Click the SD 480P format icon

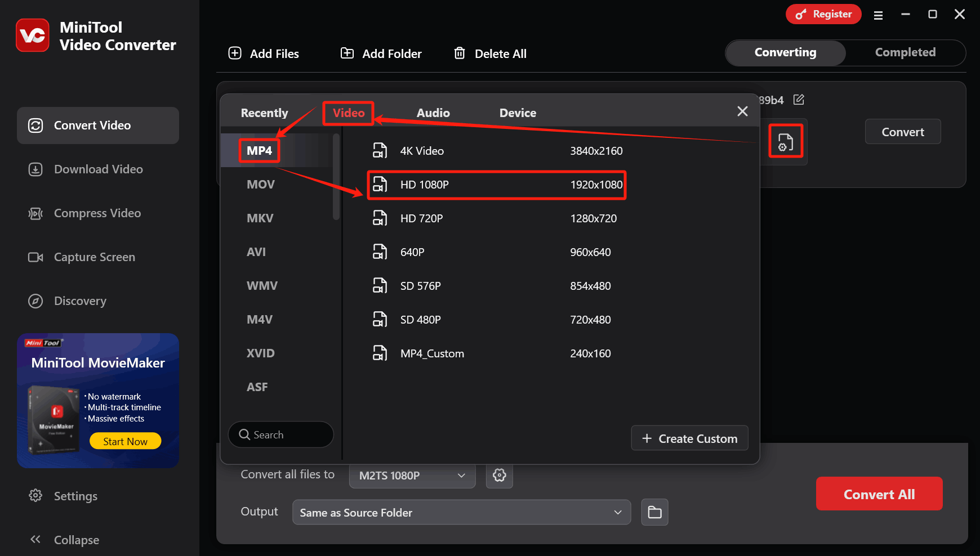(380, 320)
